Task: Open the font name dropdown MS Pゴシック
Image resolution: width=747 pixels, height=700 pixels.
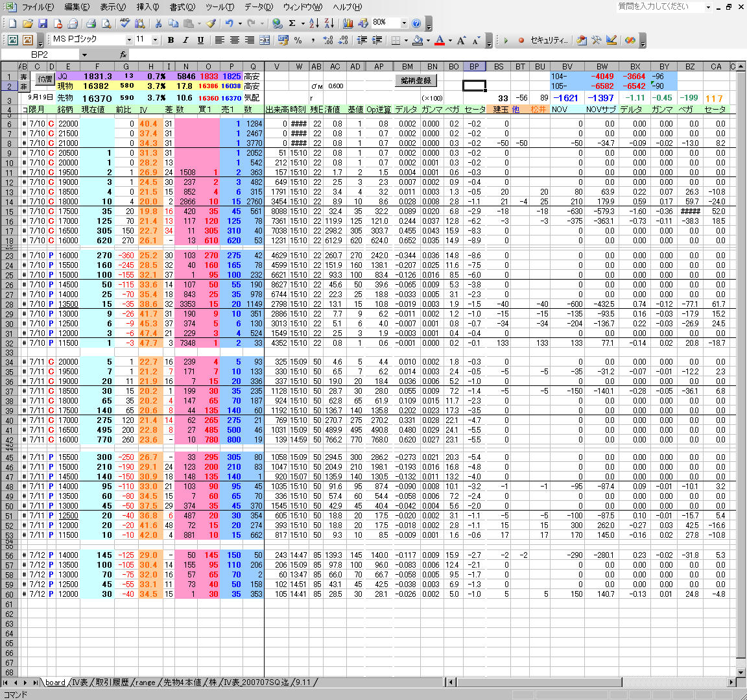Action: pyautogui.click(x=128, y=40)
